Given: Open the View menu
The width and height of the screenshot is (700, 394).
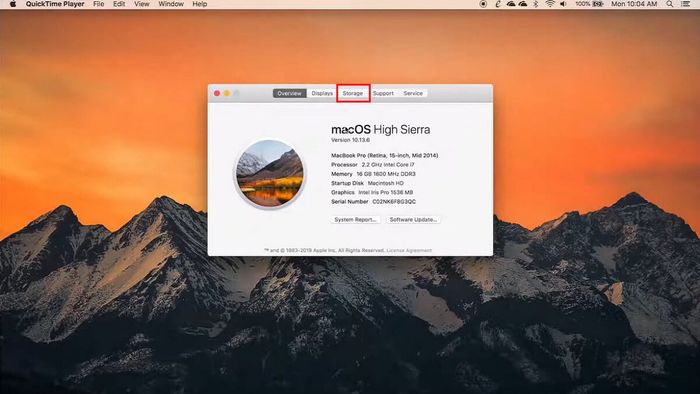Looking at the screenshot, I should [x=142, y=4].
